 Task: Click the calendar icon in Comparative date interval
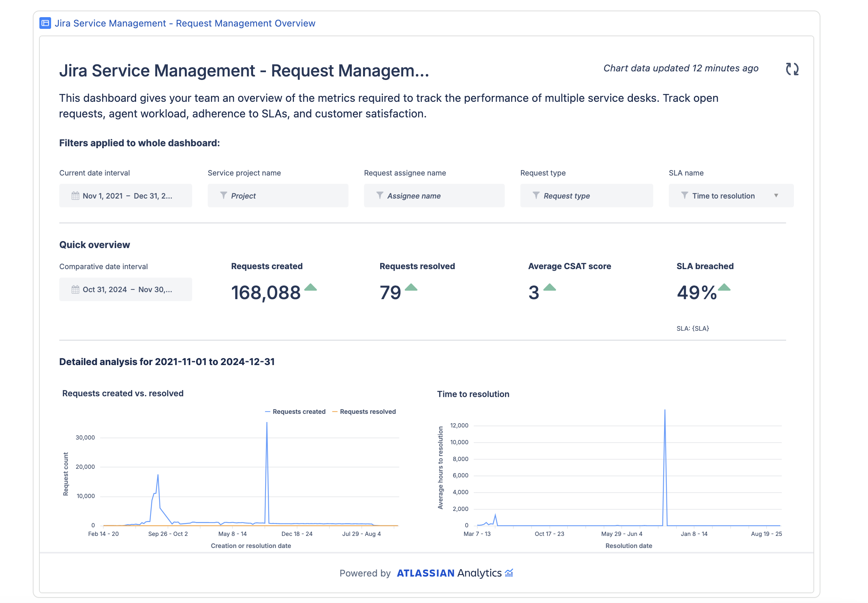tap(75, 289)
